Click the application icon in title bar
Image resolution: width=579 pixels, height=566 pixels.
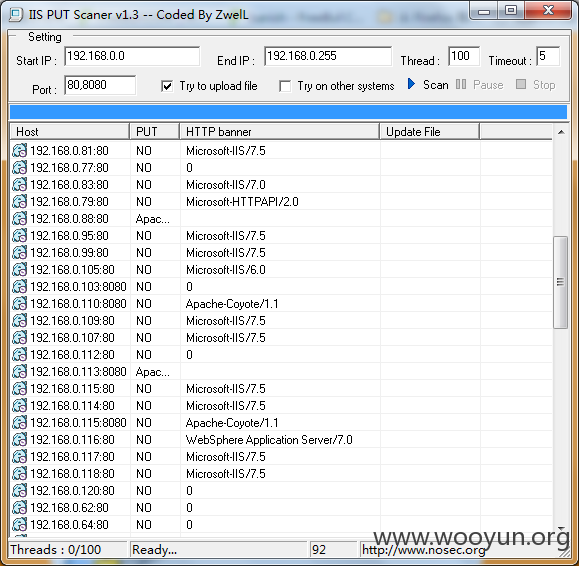click(x=16, y=14)
